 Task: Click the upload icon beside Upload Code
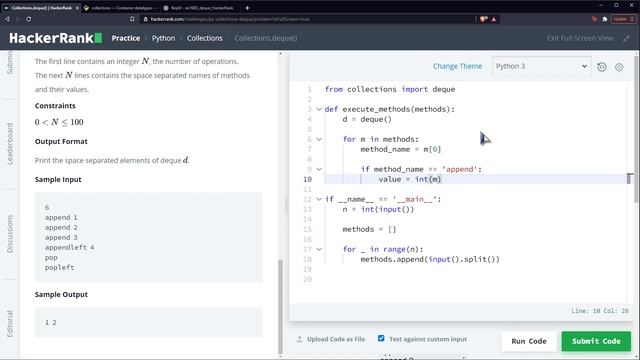pyautogui.click(x=300, y=339)
